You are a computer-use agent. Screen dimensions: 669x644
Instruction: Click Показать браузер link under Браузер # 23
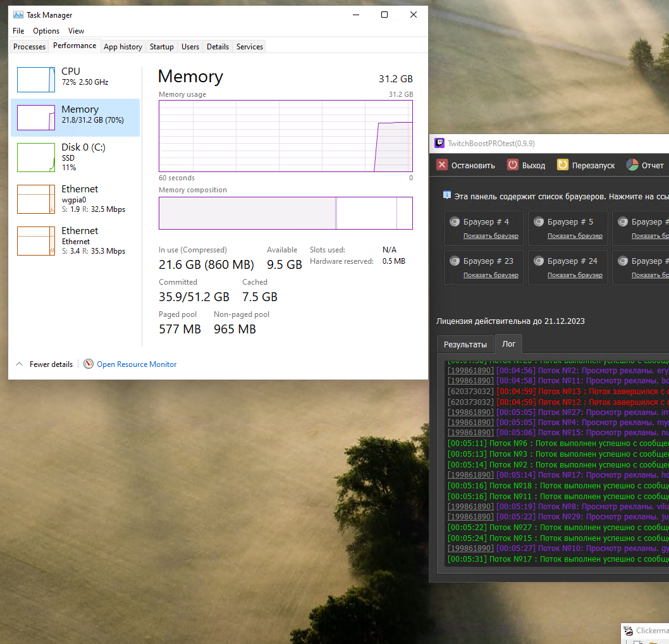[491, 275]
